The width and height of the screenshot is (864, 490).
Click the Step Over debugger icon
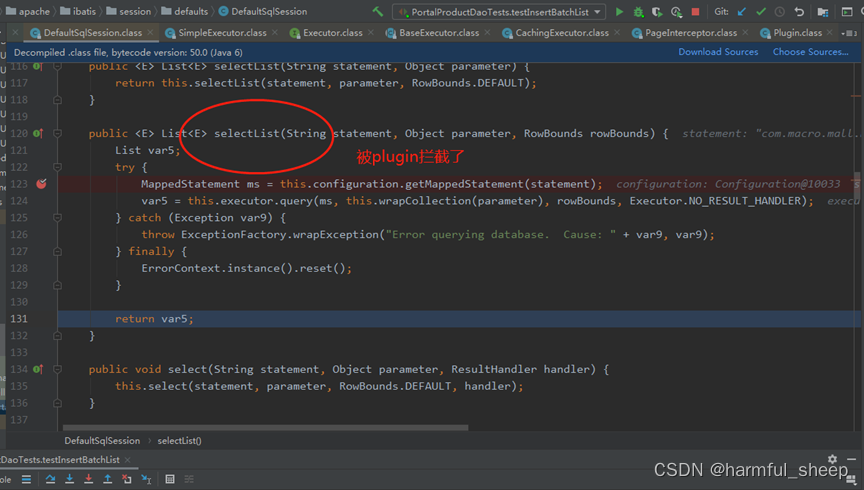[50, 479]
